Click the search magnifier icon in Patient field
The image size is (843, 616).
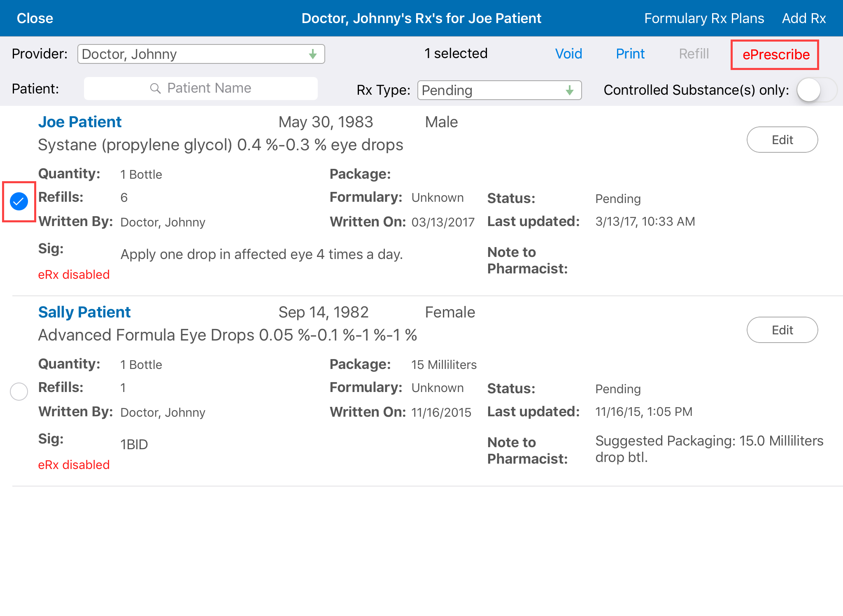click(155, 89)
